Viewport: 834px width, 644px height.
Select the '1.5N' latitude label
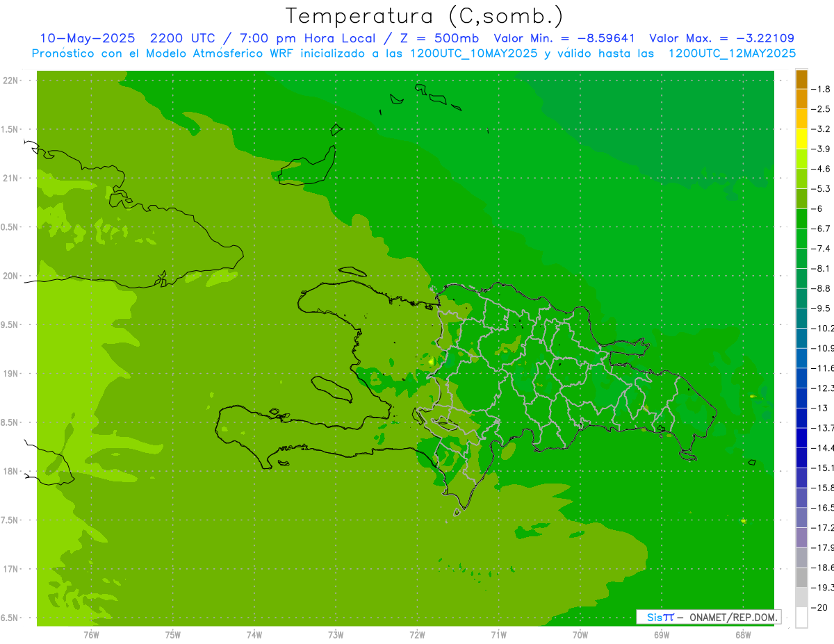point(10,129)
